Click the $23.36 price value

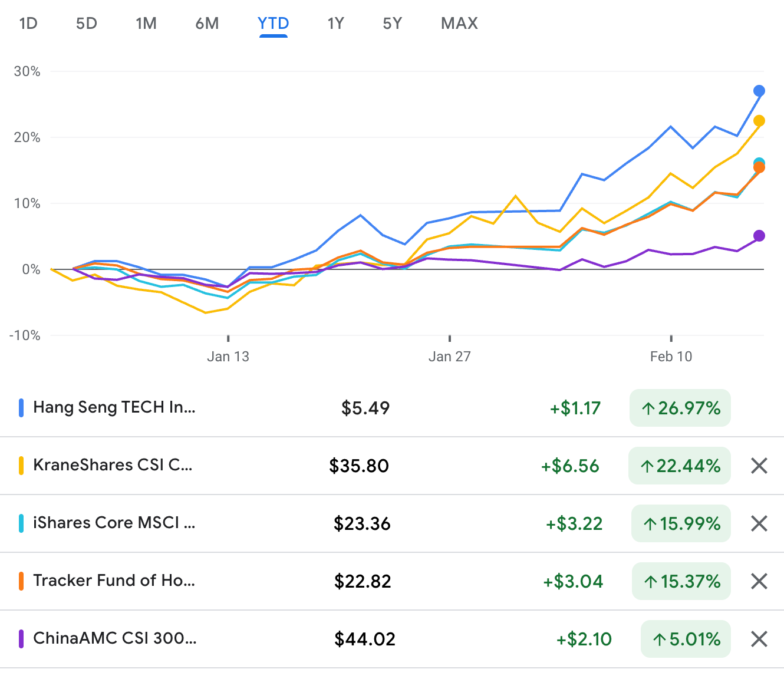coord(362,523)
